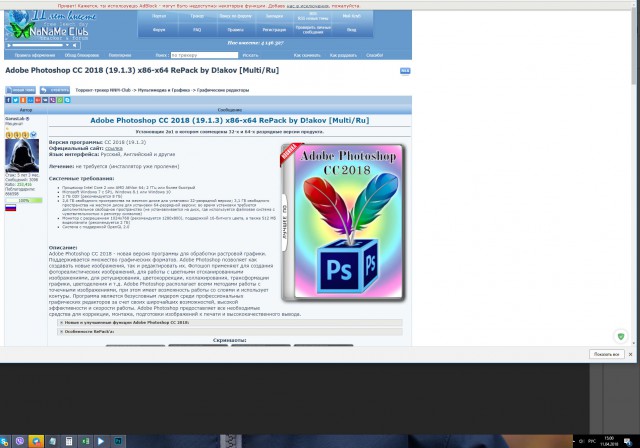
Task: Open the FAQ menu item
Action: [197, 30]
